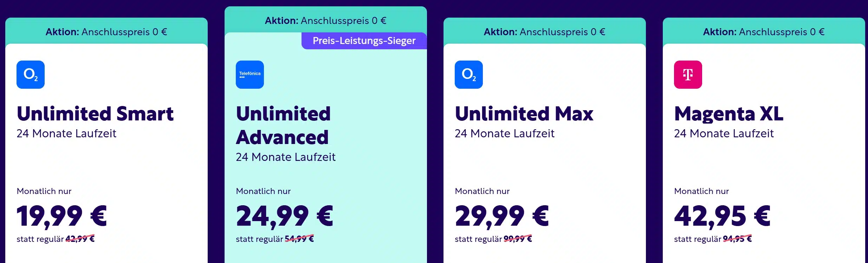Viewport: 868px width, 263px height.
Task: Click the crossed-out 94,95 € regular price
Action: [x=737, y=239]
